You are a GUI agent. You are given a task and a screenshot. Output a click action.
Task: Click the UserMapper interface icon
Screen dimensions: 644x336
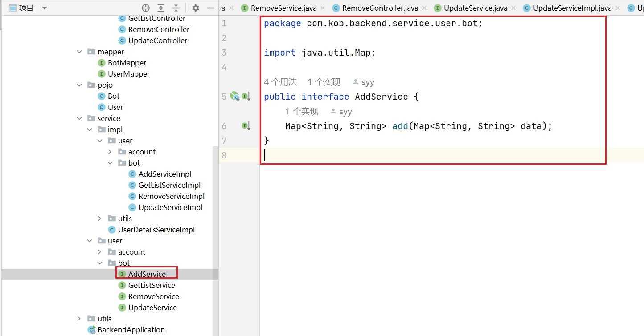tap(102, 74)
